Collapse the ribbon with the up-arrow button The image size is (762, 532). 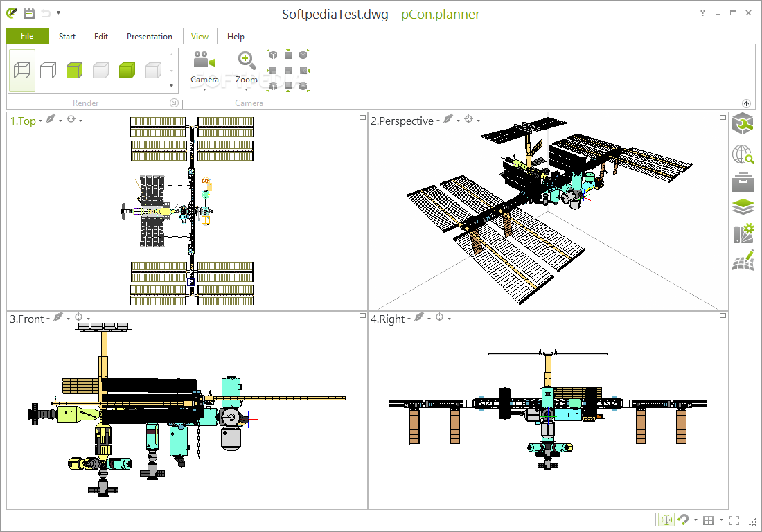point(747,103)
